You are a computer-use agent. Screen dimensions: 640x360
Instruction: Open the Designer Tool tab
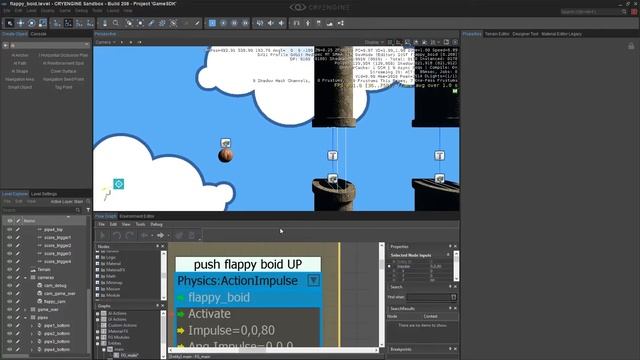pos(525,34)
